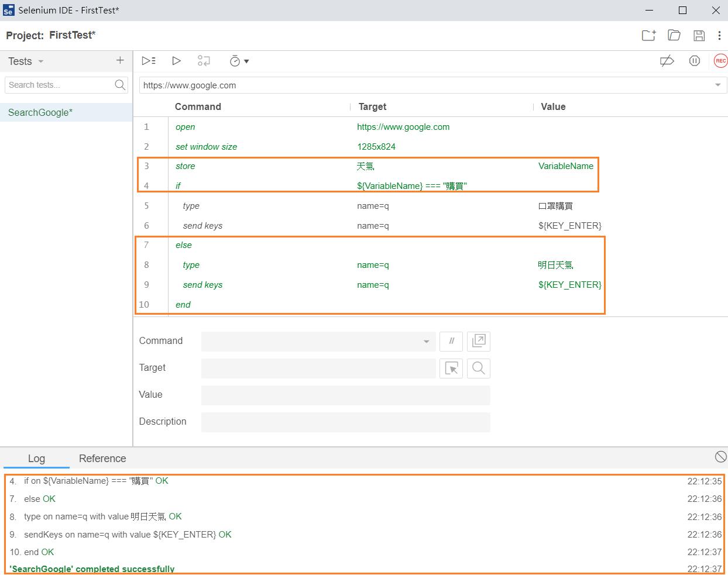Click the Value input field
728x575 pixels.
tap(345, 395)
